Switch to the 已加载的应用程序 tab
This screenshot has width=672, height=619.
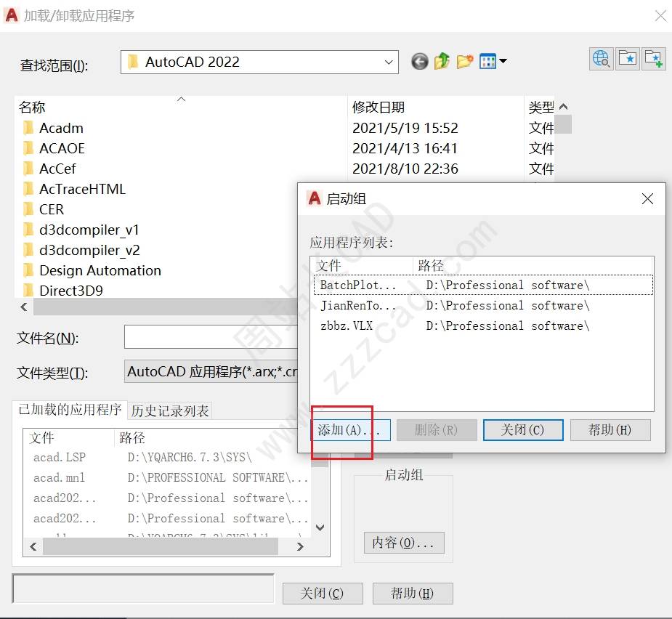point(70,410)
